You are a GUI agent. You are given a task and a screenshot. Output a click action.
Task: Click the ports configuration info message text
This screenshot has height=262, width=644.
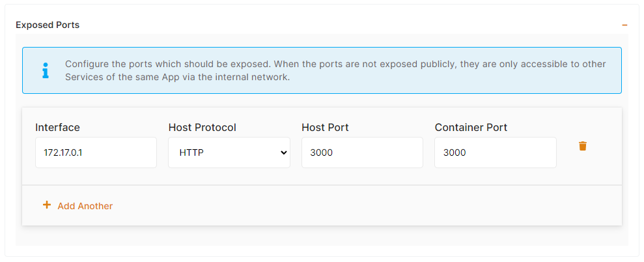(335, 70)
